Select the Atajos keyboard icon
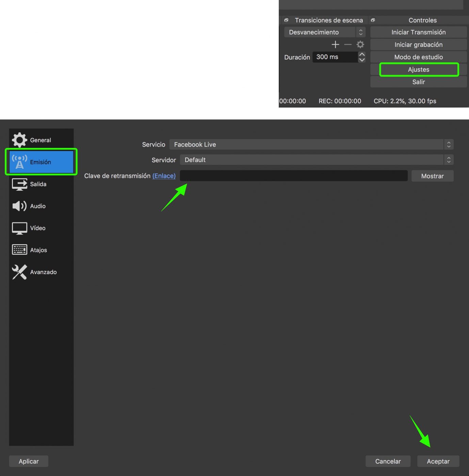This screenshot has height=476, width=469. (x=19, y=250)
